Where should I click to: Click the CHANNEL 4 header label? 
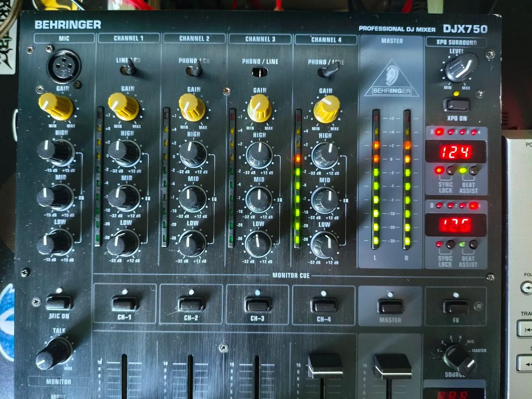click(326, 40)
